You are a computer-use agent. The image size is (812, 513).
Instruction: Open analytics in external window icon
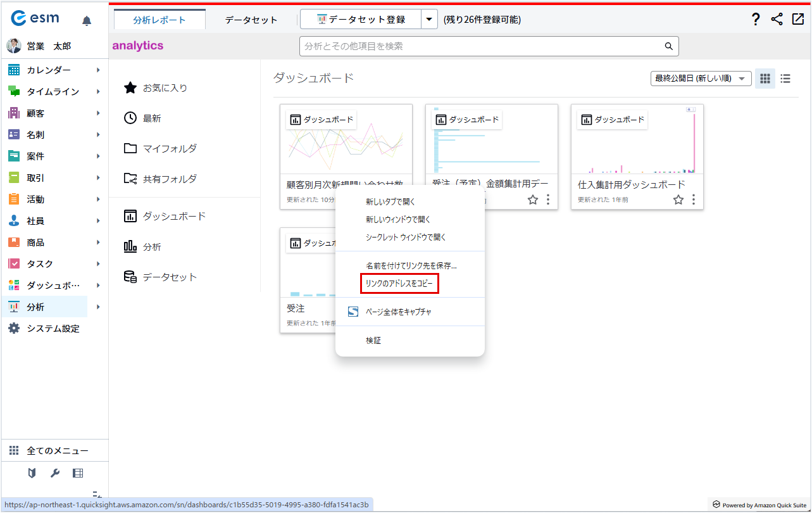(x=797, y=20)
